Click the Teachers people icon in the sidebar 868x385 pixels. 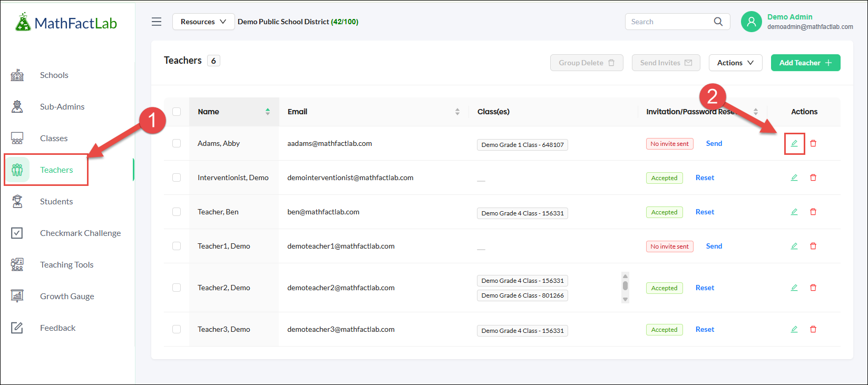click(x=17, y=170)
